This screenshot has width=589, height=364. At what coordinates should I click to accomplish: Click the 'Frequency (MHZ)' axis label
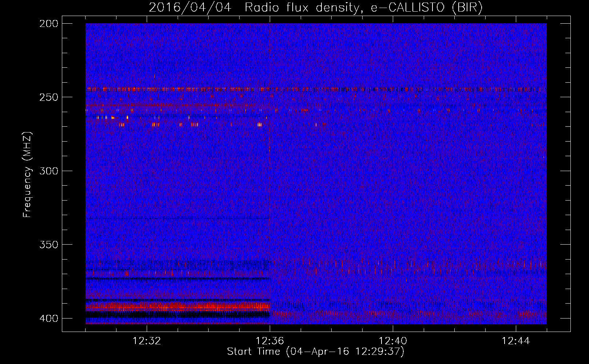coord(27,174)
